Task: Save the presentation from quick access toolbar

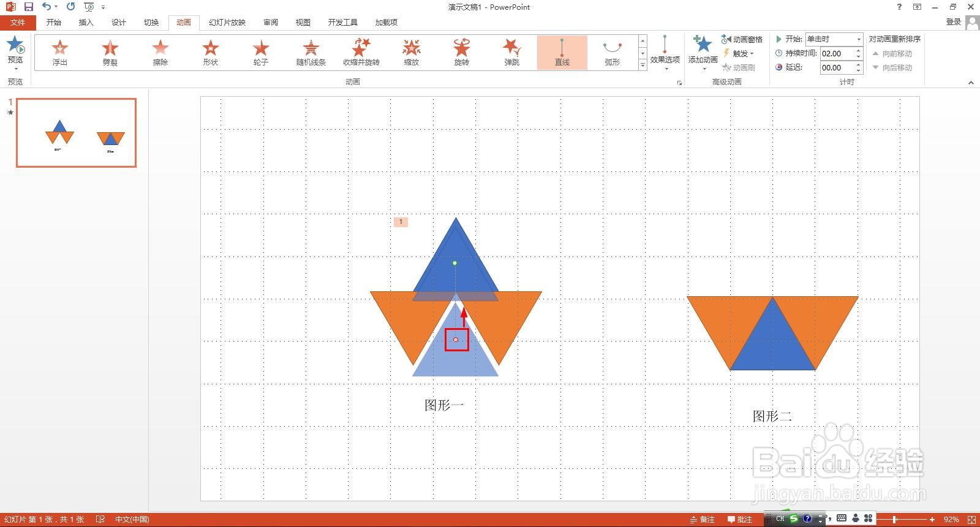Action: [x=28, y=7]
